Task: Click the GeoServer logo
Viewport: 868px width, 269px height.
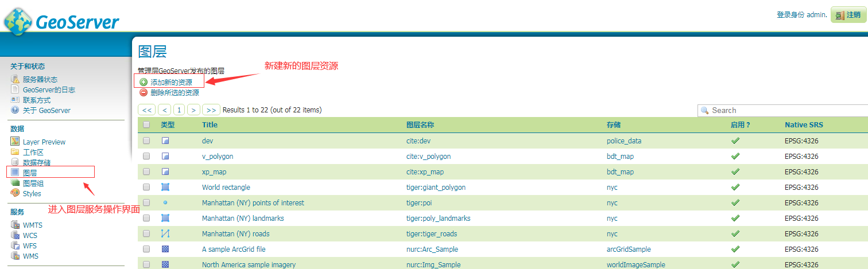Action: [61, 22]
